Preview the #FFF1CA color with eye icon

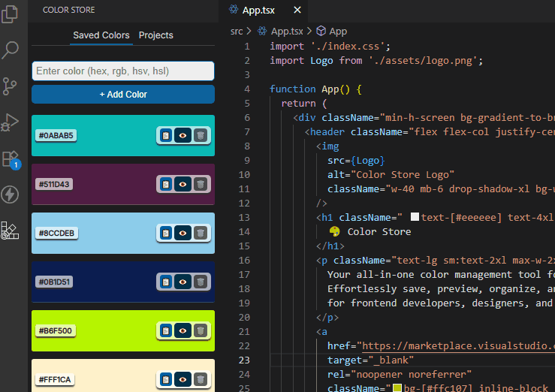click(182, 380)
